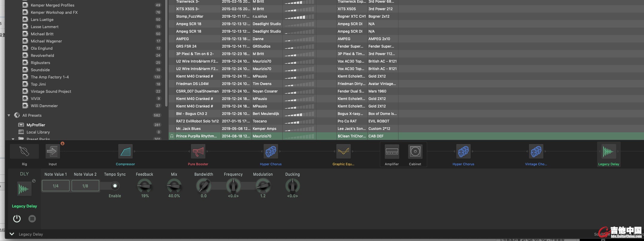Adjust the Bandwidth knob

click(x=204, y=186)
